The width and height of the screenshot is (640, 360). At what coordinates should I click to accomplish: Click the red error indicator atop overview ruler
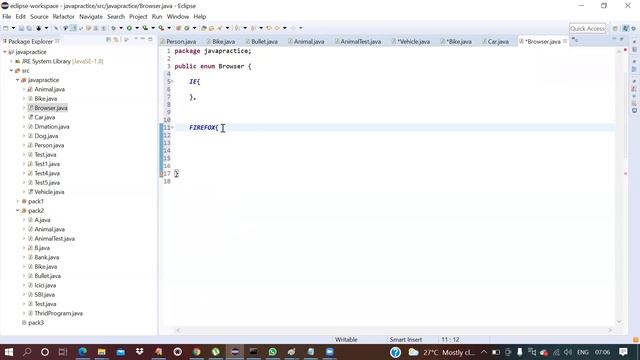[625, 50]
